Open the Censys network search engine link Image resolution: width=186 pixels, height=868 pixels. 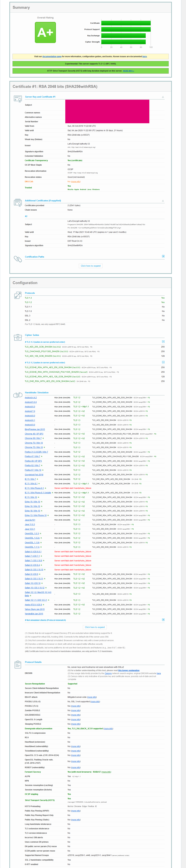pos(108,674)
